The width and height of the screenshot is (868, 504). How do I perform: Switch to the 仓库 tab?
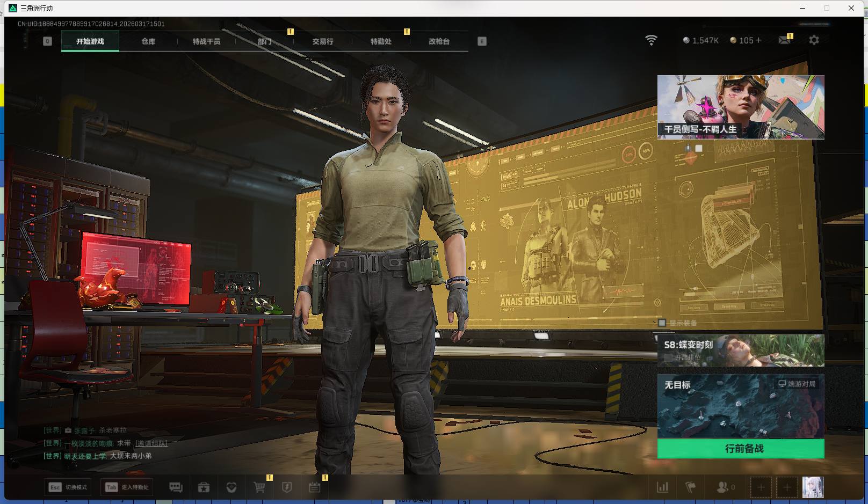coord(148,41)
